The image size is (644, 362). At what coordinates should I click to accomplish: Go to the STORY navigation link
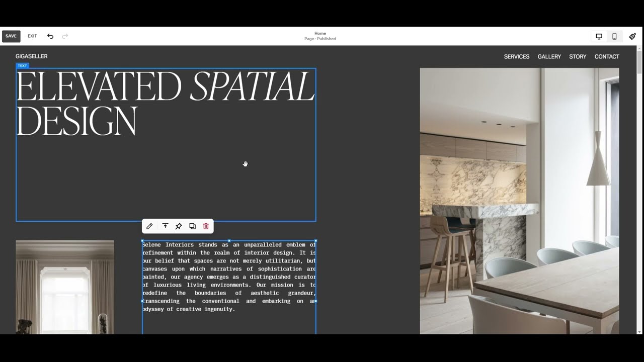click(578, 57)
